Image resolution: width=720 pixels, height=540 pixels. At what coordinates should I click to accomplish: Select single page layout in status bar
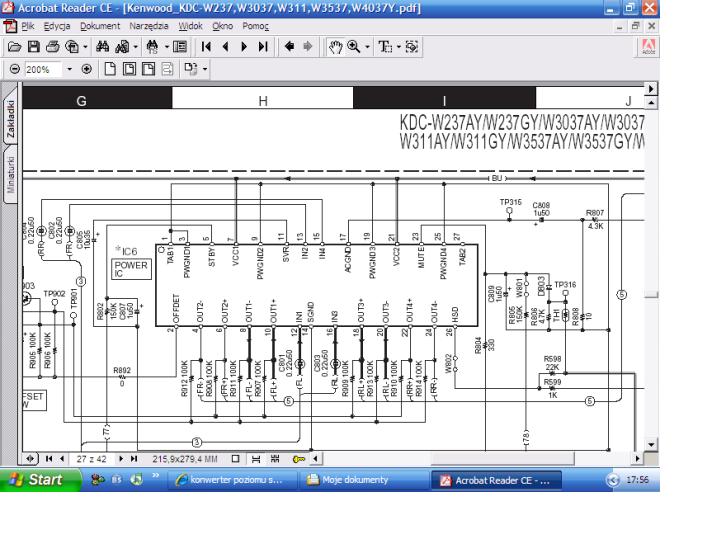[x=236, y=458]
